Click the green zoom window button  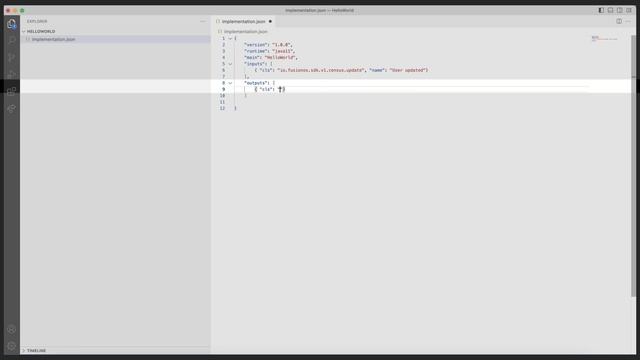coord(22,10)
